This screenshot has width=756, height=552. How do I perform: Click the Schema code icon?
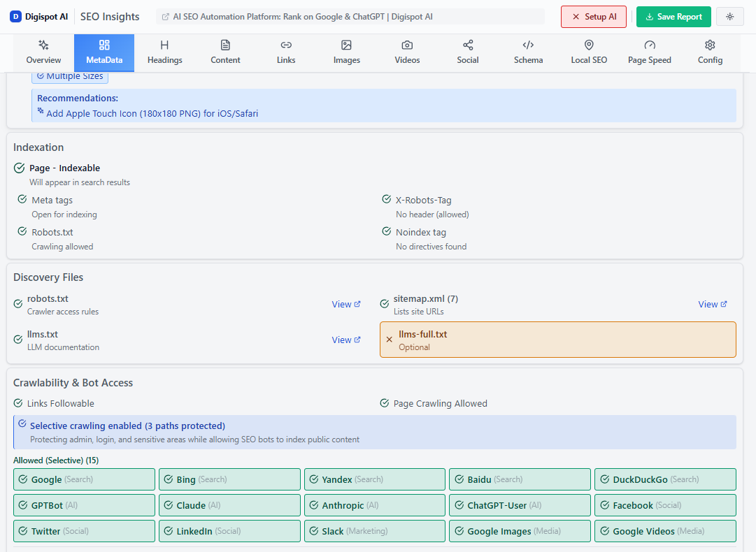coord(529,45)
